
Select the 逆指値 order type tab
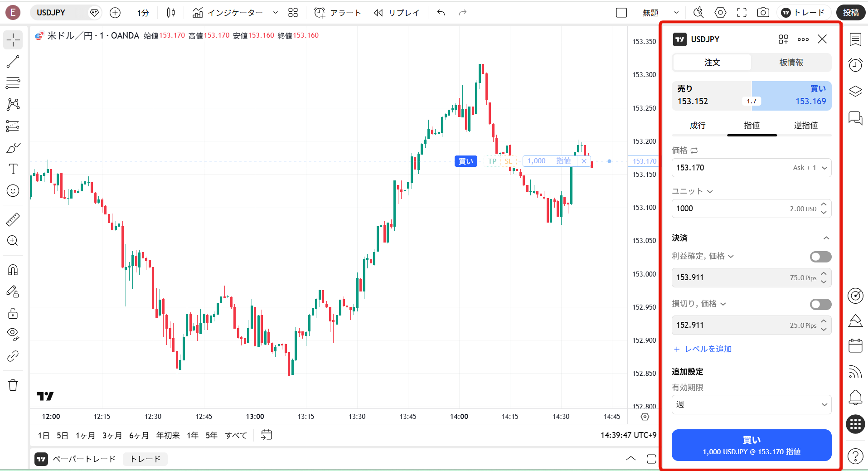tap(805, 125)
